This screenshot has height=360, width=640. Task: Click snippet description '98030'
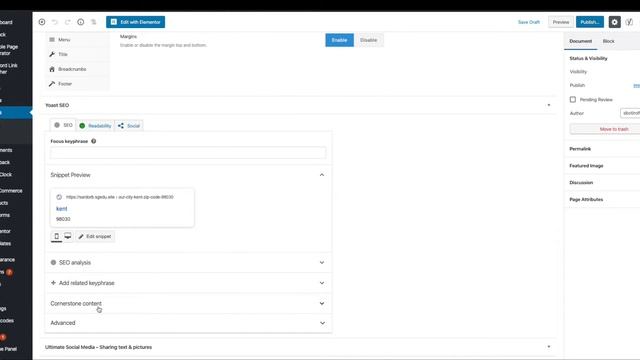pyautogui.click(x=63, y=219)
